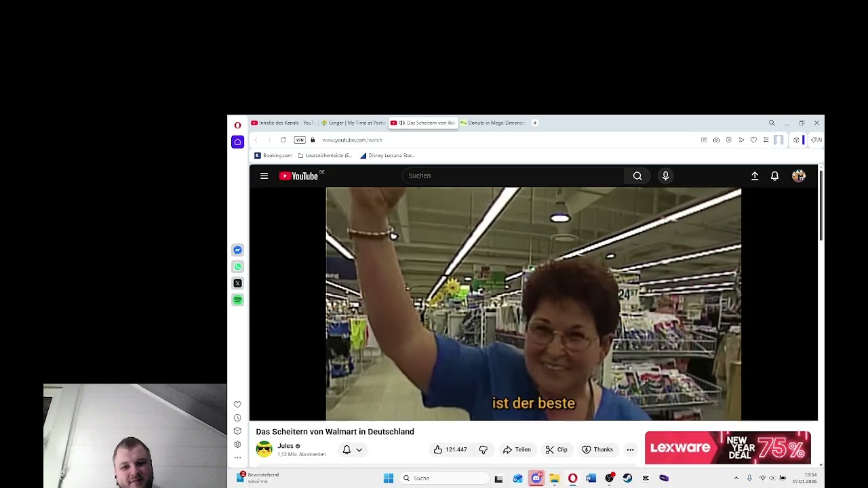
Task: Click the Teilen share button
Action: (x=517, y=449)
